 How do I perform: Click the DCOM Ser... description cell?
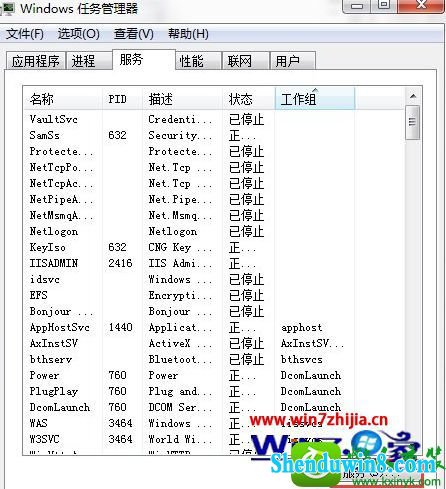(x=180, y=407)
